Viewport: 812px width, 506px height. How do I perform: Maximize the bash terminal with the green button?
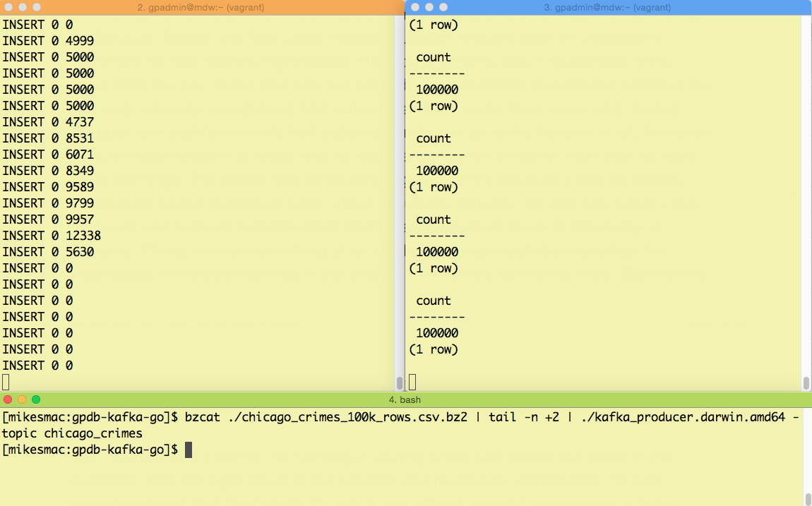[x=36, y=399]
